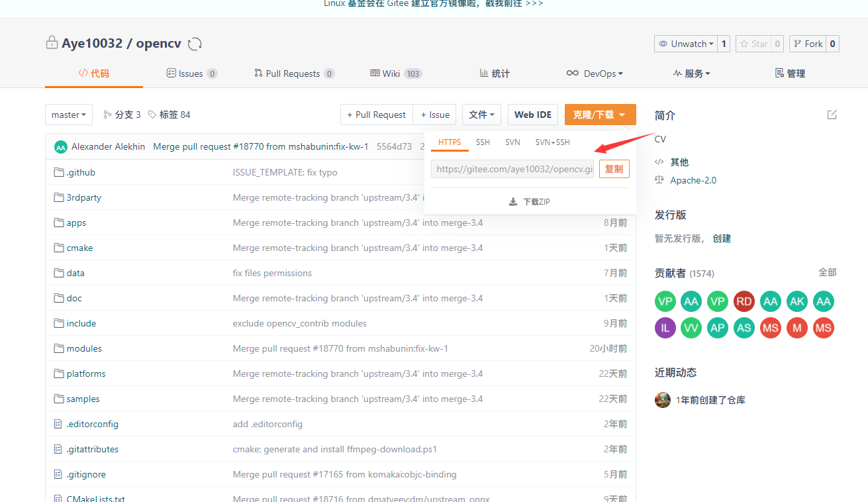Click the Apache-2.0 license link
868x502 pixels.
pyautogui.click(x=693, y=180)
